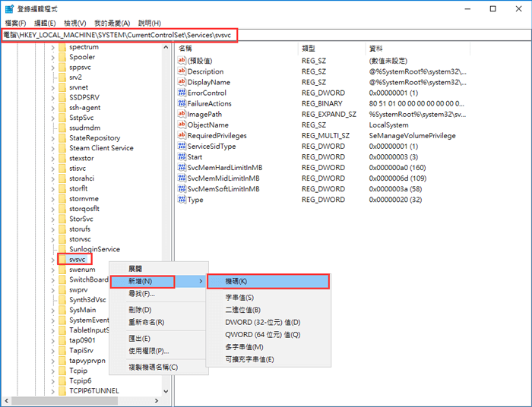Viewport: 532px width, 407px height.
Task: Click the Description value string icon
Action: tap(182, 71)
